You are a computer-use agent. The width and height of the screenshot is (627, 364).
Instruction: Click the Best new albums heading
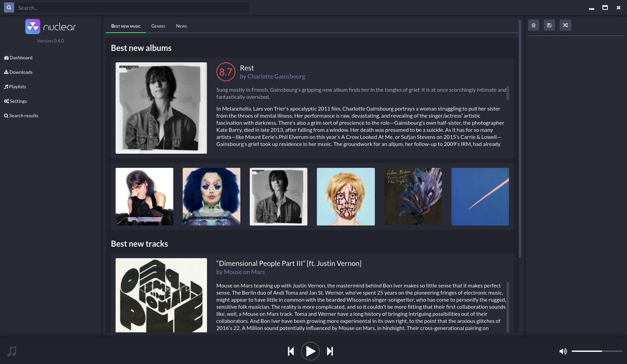point(141,48)
